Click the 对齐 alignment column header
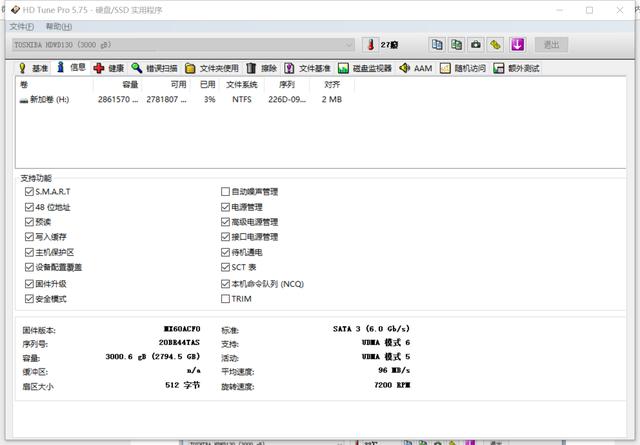Image resolution: width=640 pixels, height=445 pixels. (x=332, y=85)
